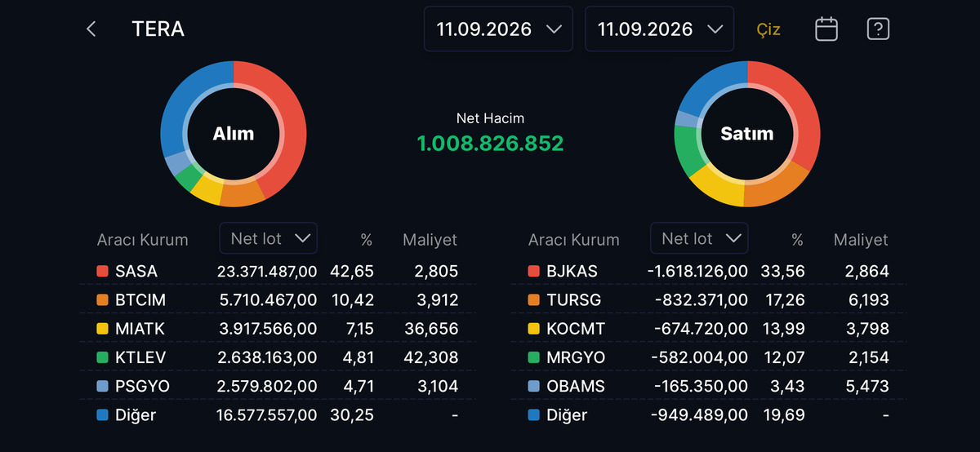Click the Net Hacim value 1.008.826.852
Screen dimensions: 980x452
pos(490,144)
